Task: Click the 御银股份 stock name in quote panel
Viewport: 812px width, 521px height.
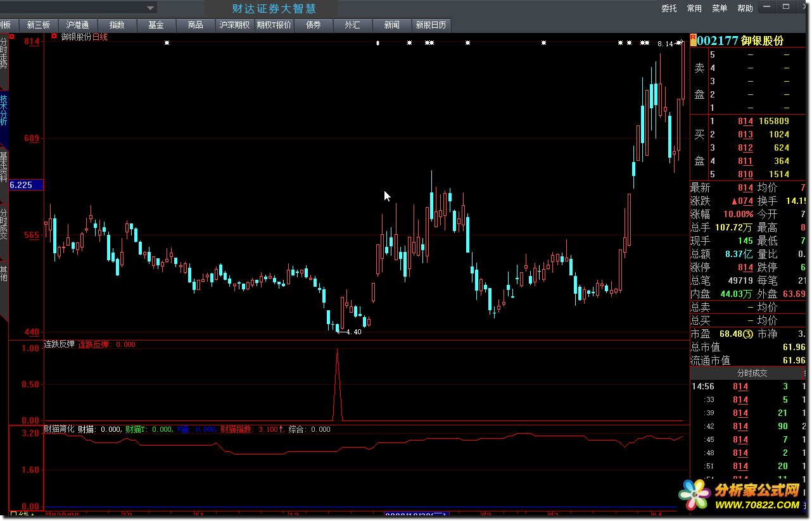Action: point(763,41)
